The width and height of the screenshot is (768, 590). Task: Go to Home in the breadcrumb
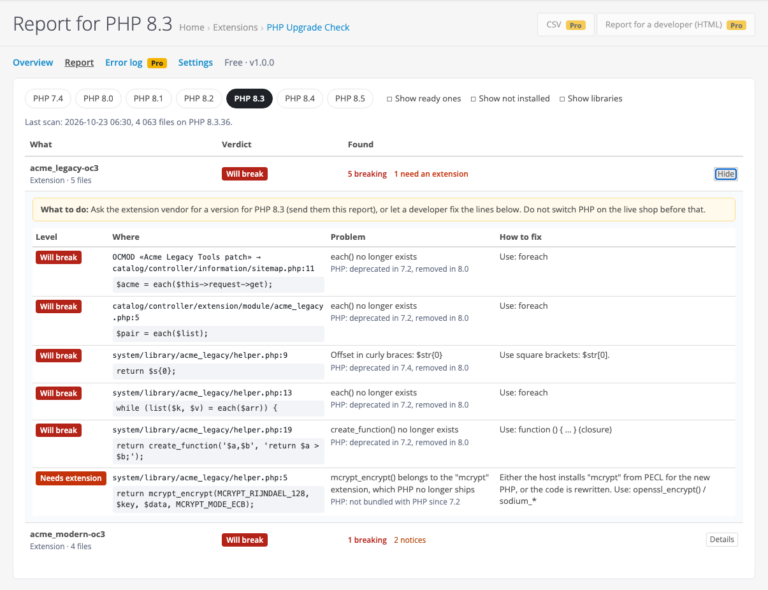tap(192, 27)
